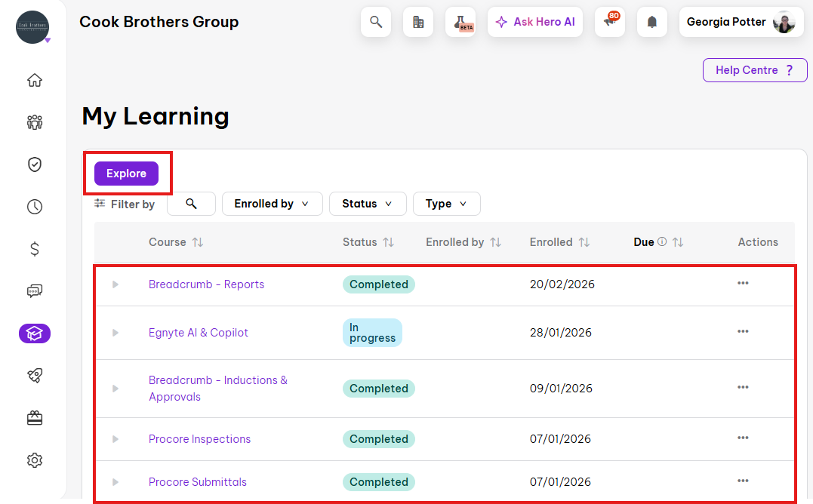Open actions menu for Breadcrumb - Reports
Viewport: 813px width, 504px height.
(743, 284)
